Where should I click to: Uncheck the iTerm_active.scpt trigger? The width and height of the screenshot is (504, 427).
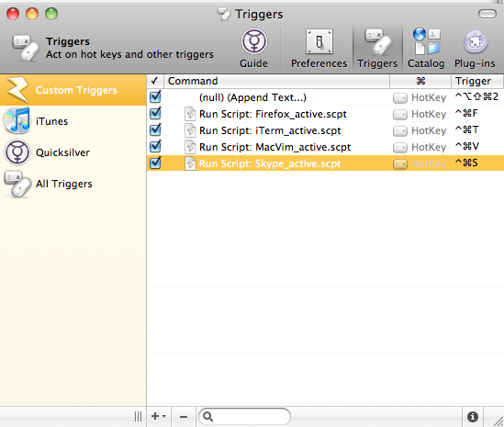[x=155, y=129]
